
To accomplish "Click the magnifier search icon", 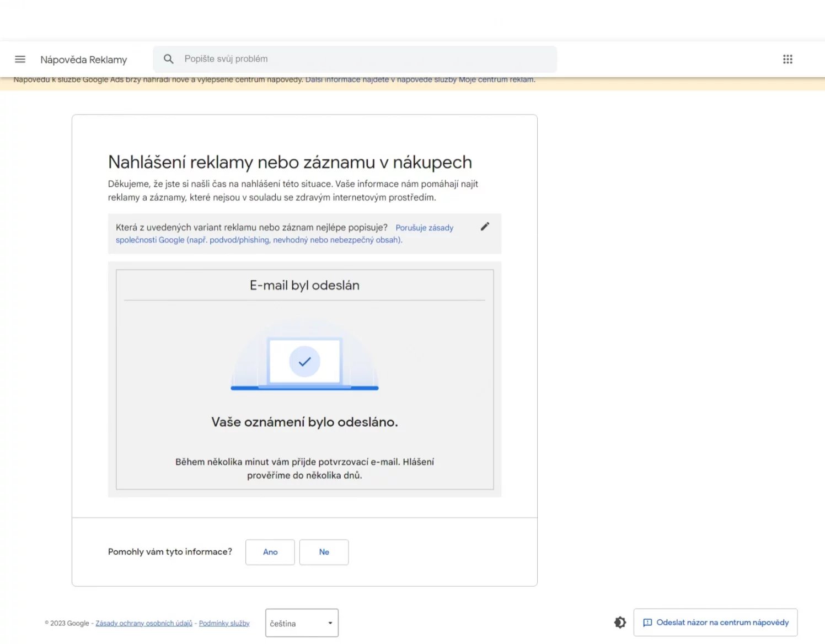I will pyautogui.click(x=169, y=59).
